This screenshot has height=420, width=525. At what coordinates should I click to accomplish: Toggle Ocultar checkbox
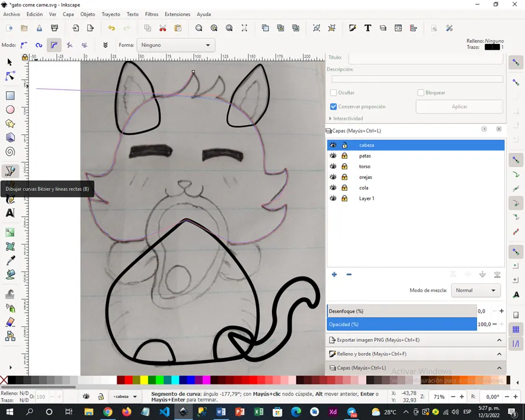[333, 92]
